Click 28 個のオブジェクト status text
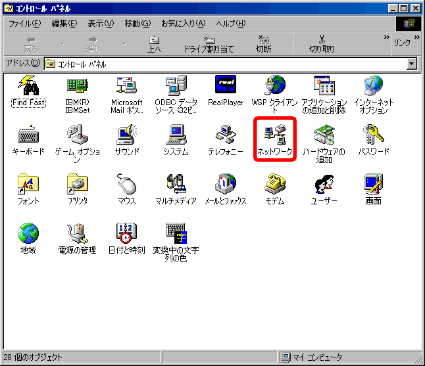Viewport: 425px width, 366px height. click(x=33, y=357)
